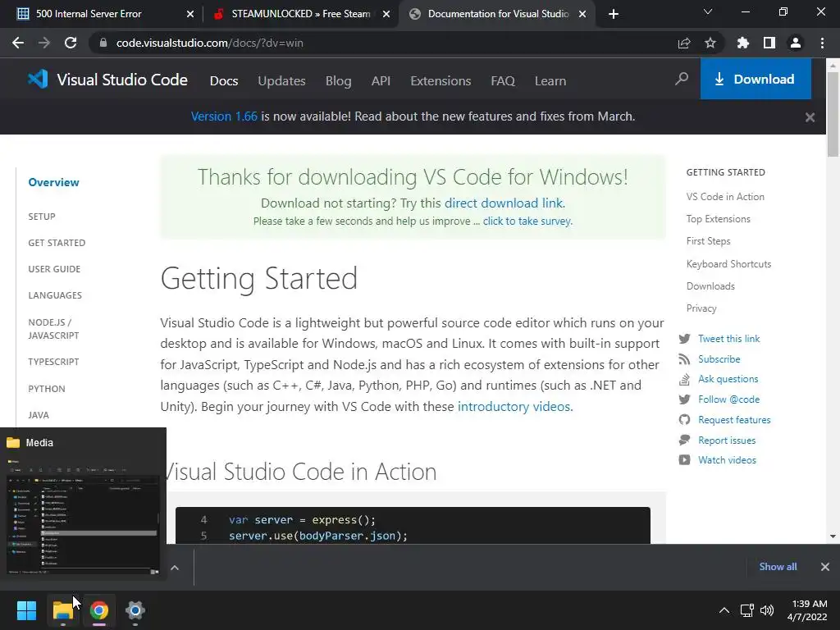
Task: Click the Chrome taskbar icon
Action: (x=99, y=610)
